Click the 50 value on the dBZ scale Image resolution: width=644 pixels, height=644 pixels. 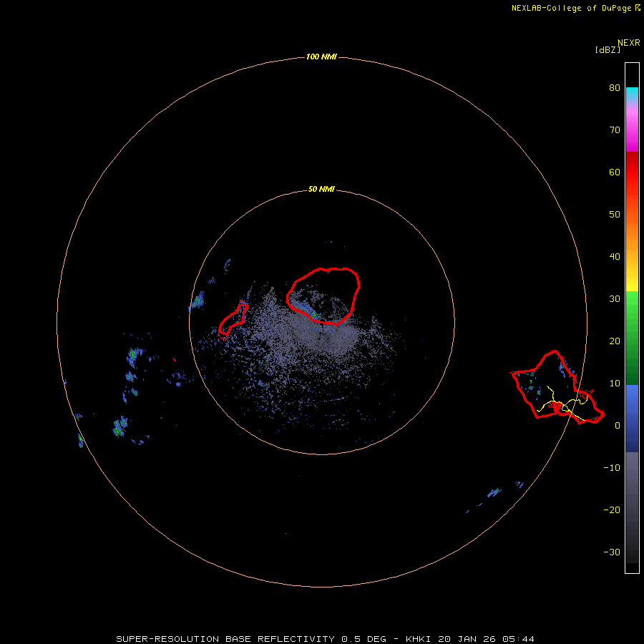615,215
